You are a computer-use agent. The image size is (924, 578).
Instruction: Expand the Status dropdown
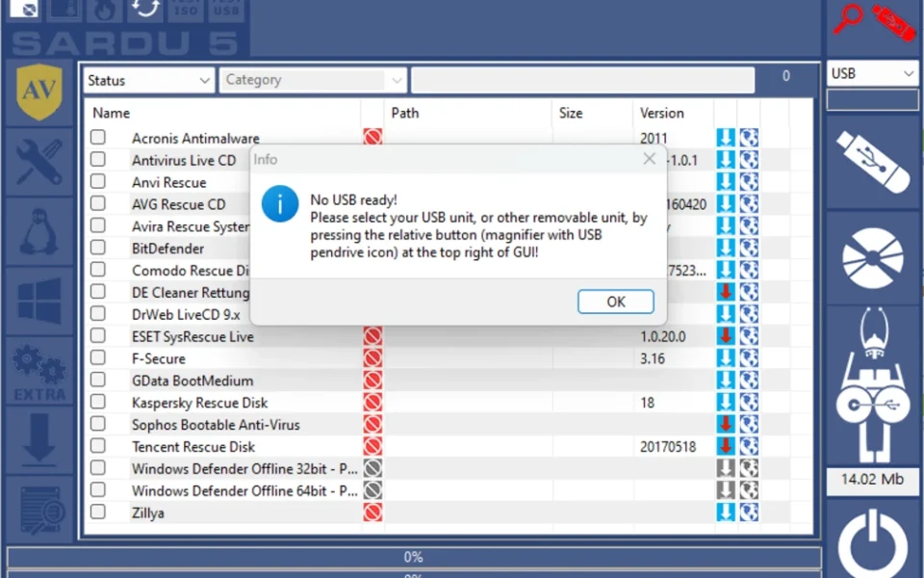click(148, 80)
